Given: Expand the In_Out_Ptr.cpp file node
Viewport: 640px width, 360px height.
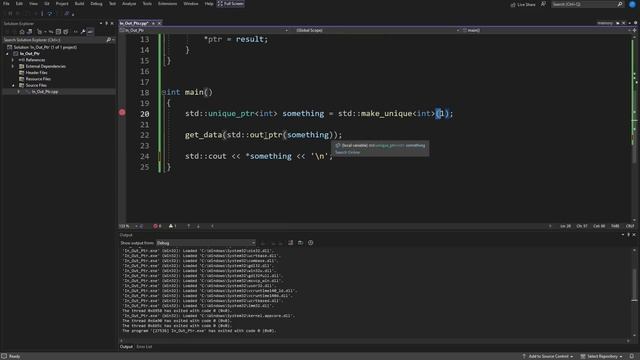Looking at the screenshot, I should tap(18, 92).
